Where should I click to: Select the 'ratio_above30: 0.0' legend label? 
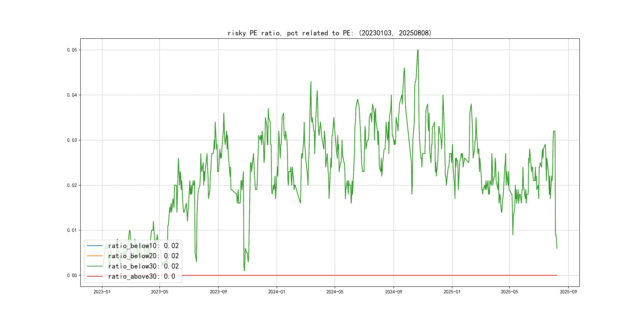tap(142, 276)
